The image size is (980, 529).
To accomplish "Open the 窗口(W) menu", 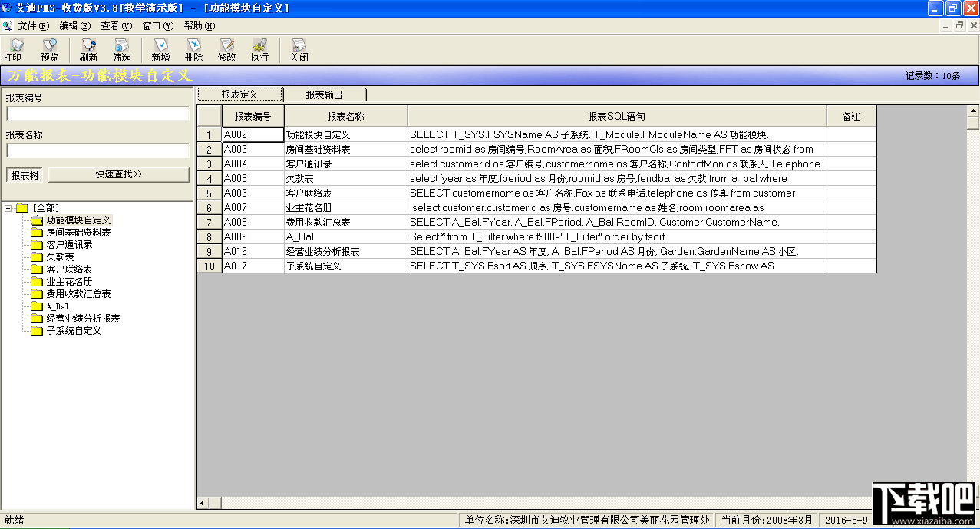I will [x=158, y=25].
